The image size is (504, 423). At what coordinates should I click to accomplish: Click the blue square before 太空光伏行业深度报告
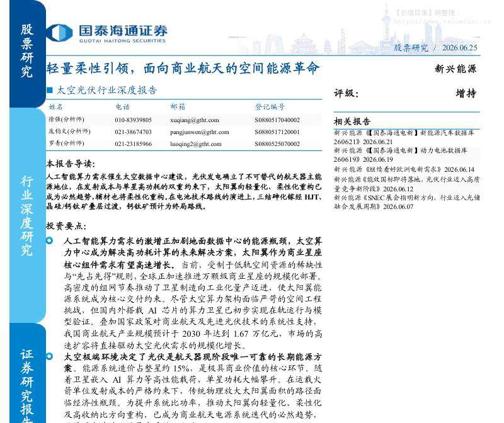point(50,90)
